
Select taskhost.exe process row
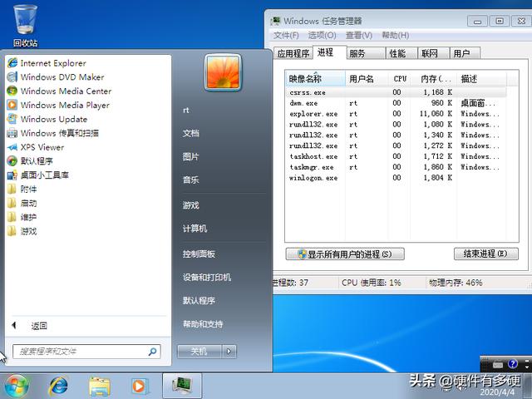pyautogui.click(x=397, y=156)
